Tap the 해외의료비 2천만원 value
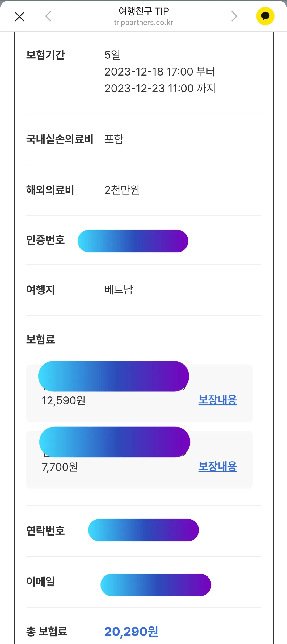Screen dimensions: 287x644 coord(122,190)
